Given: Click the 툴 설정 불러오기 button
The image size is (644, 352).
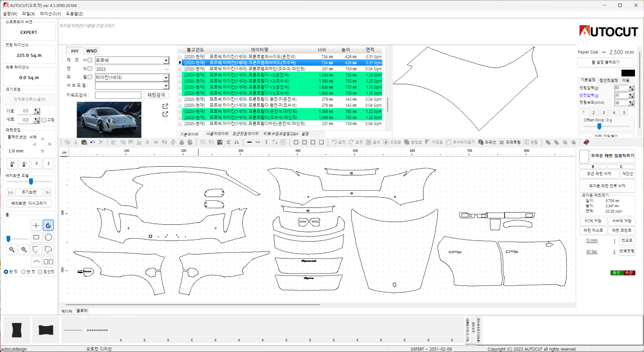Looking at the screenshot, I should pos(605,62).
